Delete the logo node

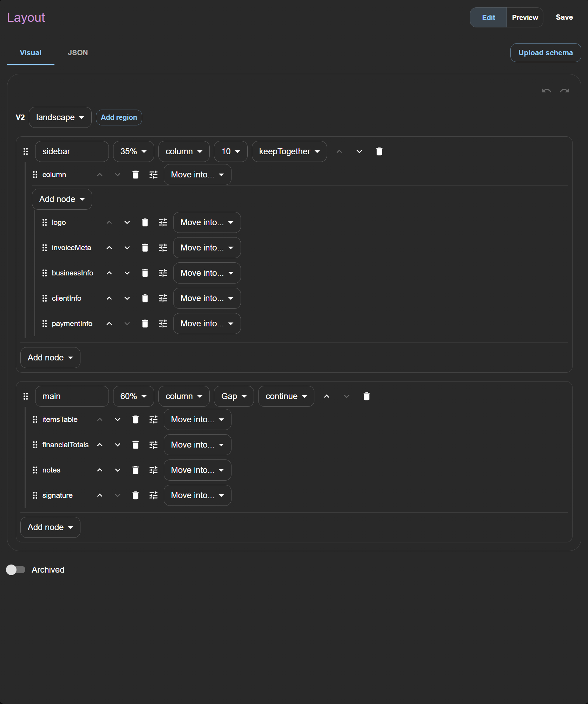click(x=145, y=222)
